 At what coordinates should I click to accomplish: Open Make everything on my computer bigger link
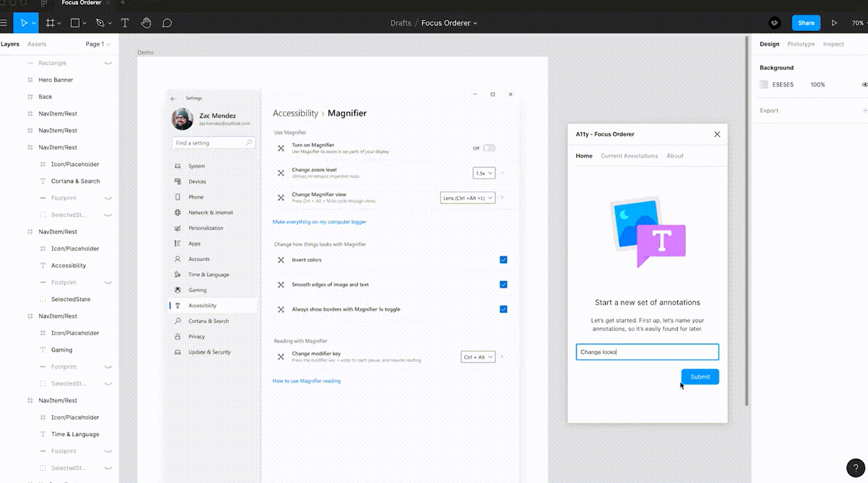pyautogui.click(x=319, y=222)
